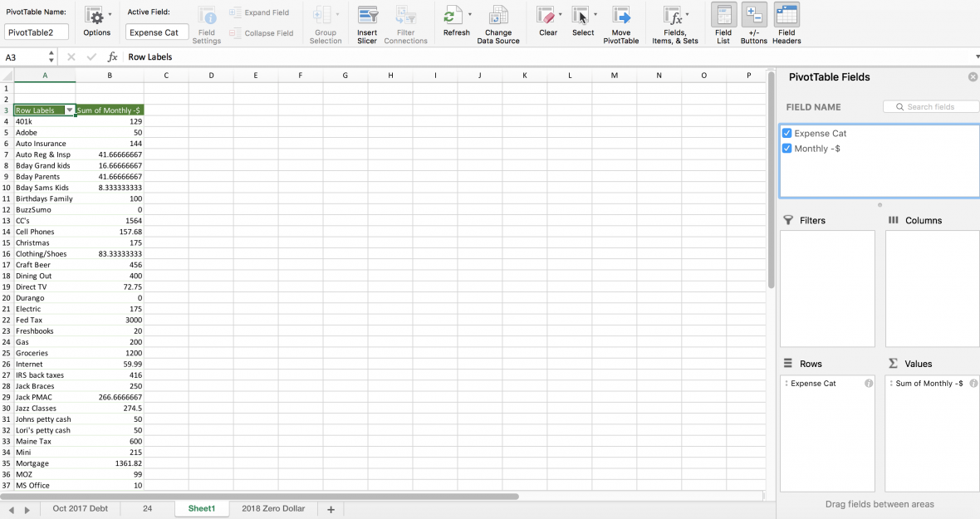The width and height of the screenshot is (980, 519).
Task: Click Group Selection icon
Action: (x=322, y=17)
